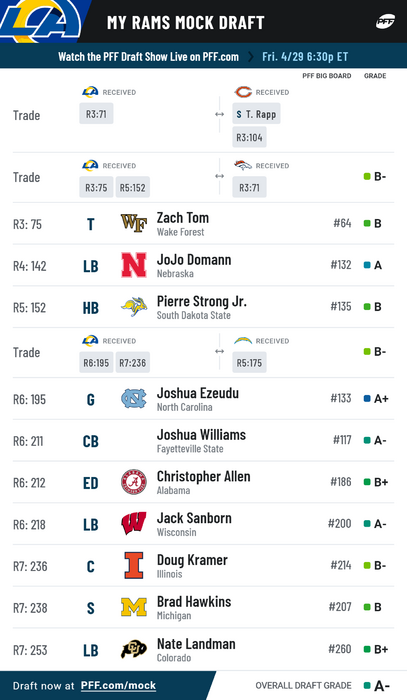The image size is (407, 700).
Task: Select the R5:175 pick chip
Action: (x=249, y=363)
